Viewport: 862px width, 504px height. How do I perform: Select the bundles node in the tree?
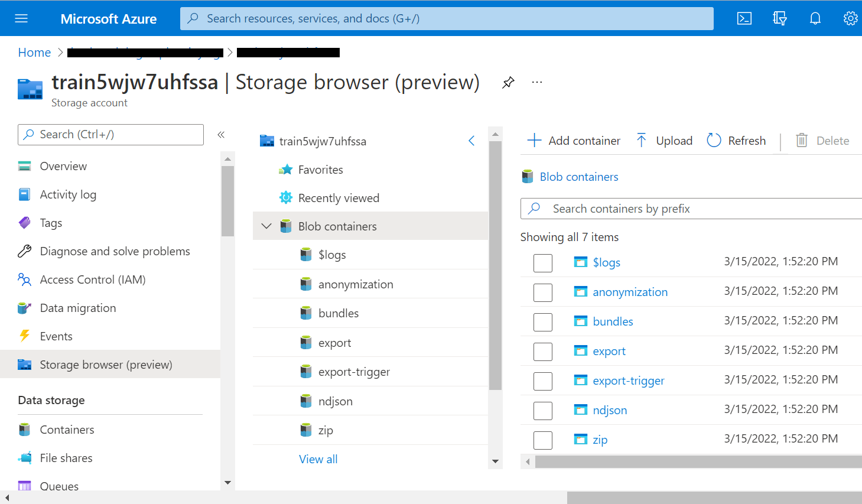pos(370,313)
